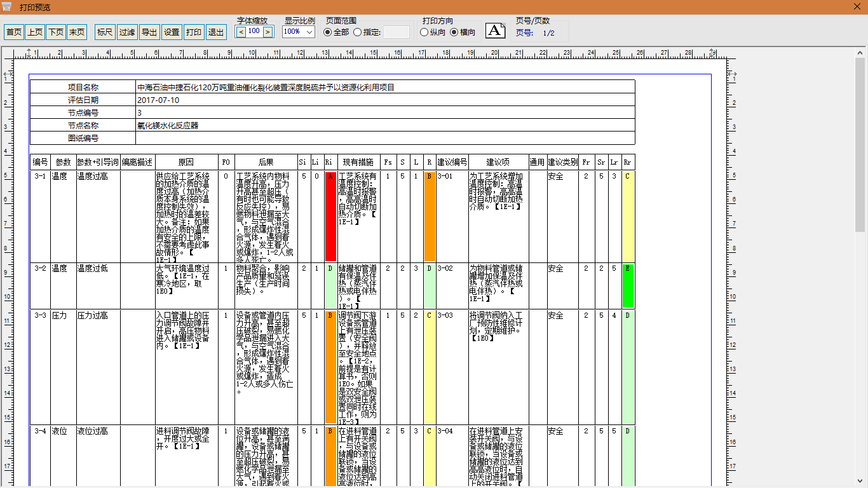This screenshot has height=488, width=868.
Task: Click the date value 2017-07-10
Action: (158, 100)
